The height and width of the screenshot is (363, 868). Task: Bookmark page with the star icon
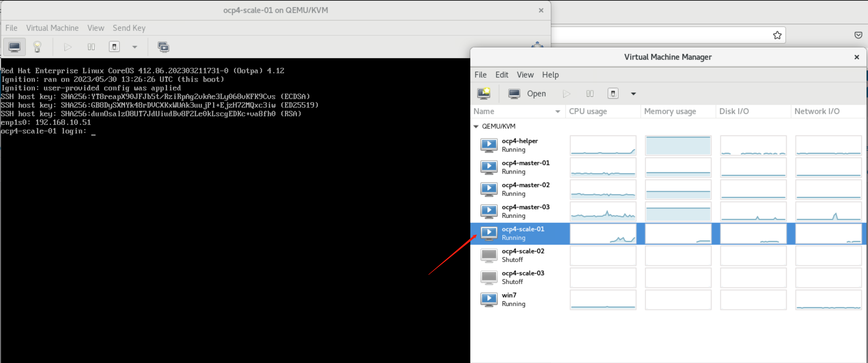point(777,35)
